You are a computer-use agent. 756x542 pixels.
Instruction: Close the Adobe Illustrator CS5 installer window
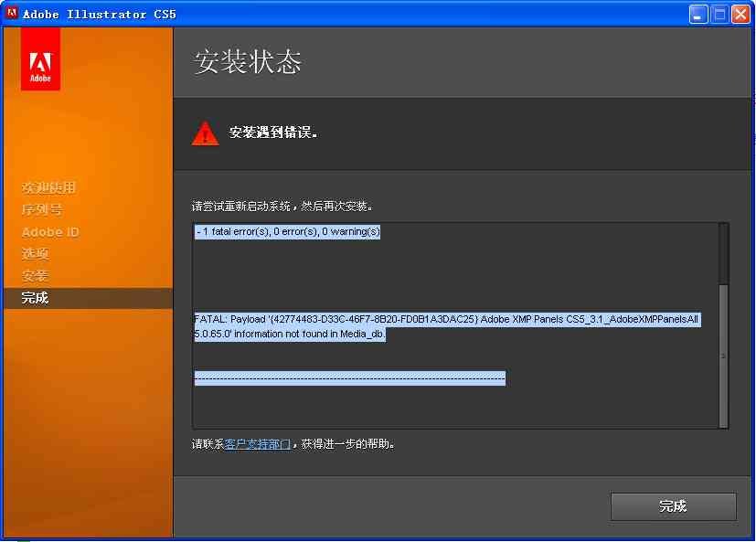pos(740,14)
